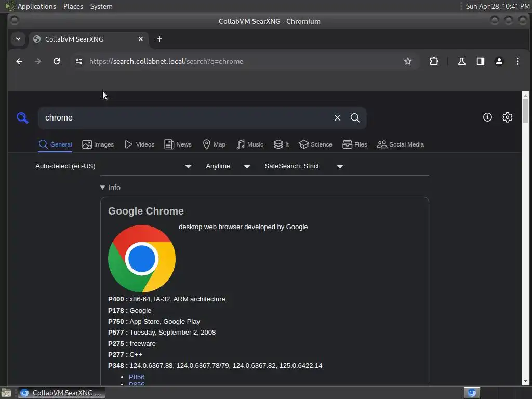Click the P750 App Store row
The image size is (532, 399).
click(154, 321)
